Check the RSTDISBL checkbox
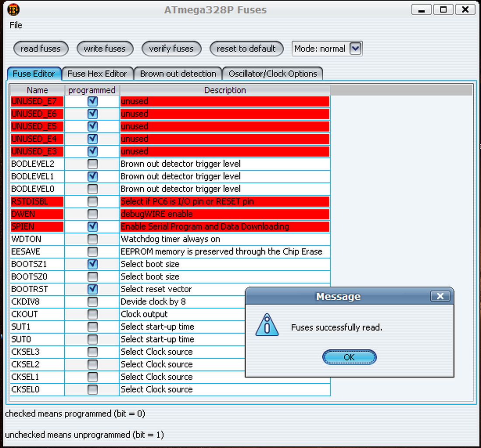The image size is (481, 448). pyautogui.click(x=92, y=202)
